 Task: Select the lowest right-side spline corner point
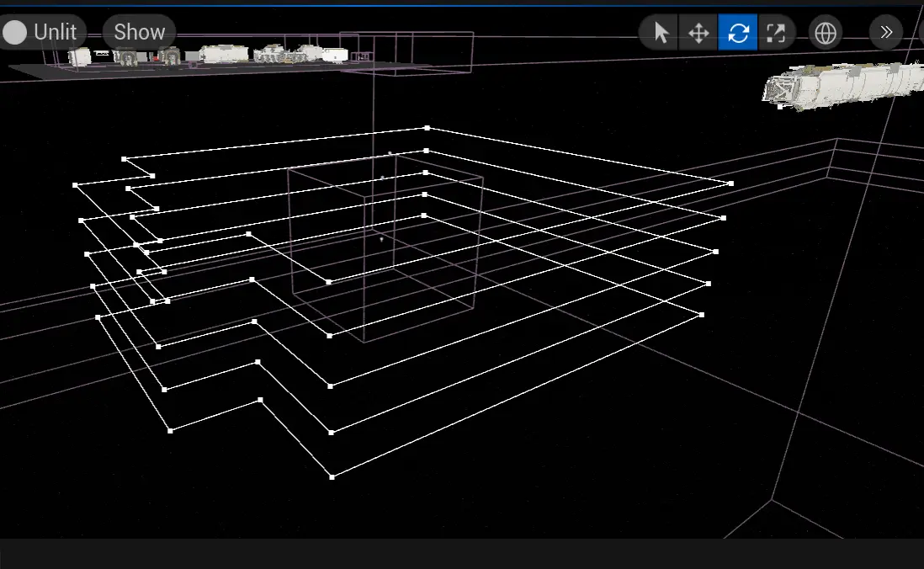(702, 315)
